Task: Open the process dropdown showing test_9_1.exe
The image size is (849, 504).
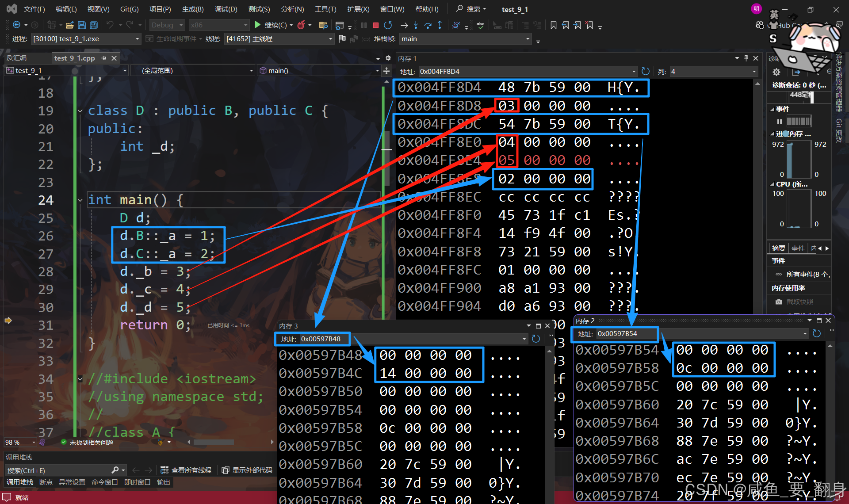Action: tap(86, 39)
